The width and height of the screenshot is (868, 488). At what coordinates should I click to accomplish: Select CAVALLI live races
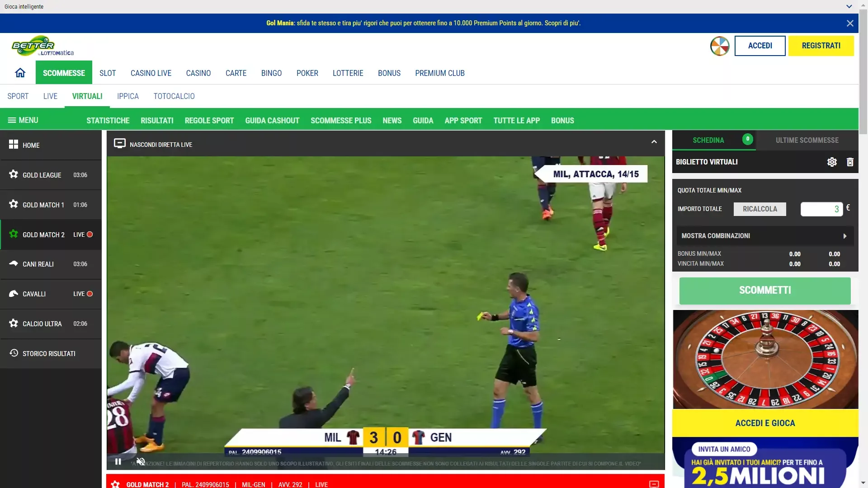(34, 294)
